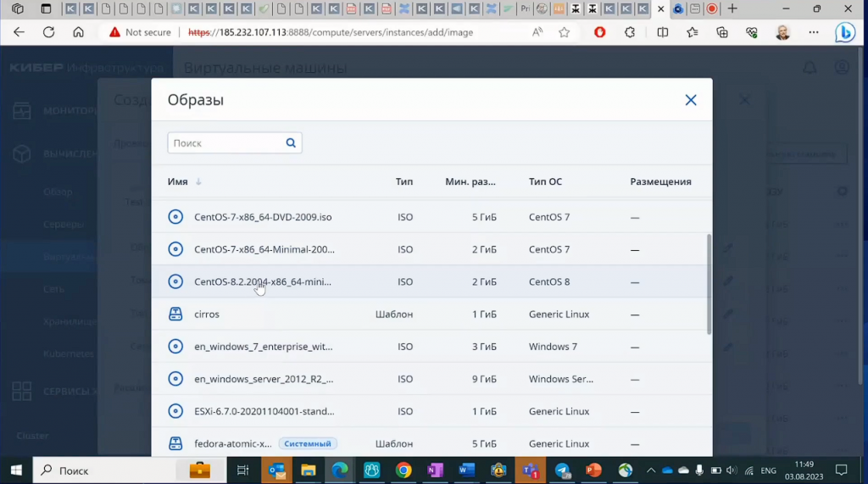Screen dimensions: 868x484
Task: Open the browser settings and more menu
Action: point(813,32)
